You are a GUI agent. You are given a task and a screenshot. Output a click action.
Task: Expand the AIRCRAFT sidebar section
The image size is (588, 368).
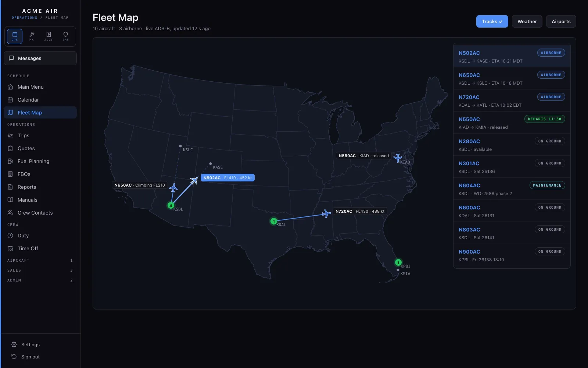(x=40, y=260)
